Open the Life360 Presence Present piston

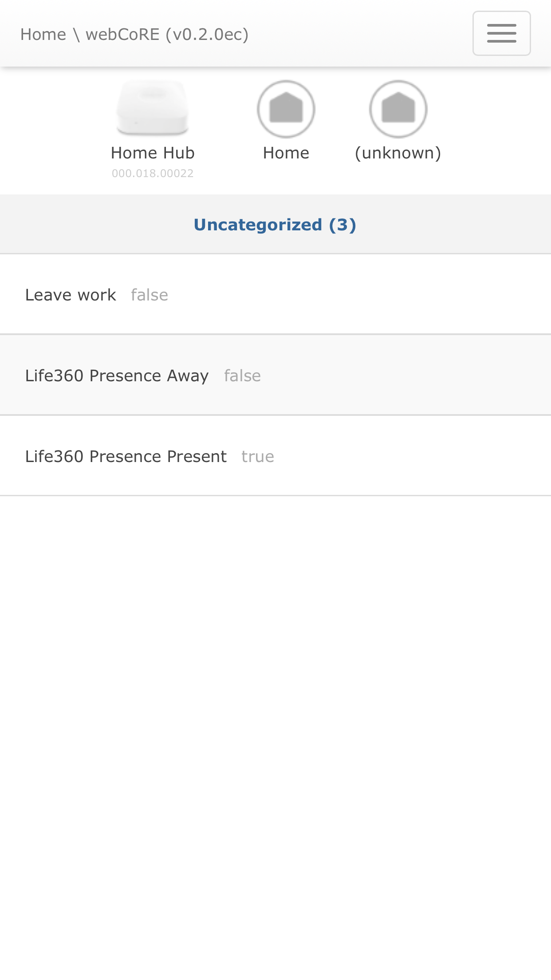(x=126, y=456)
